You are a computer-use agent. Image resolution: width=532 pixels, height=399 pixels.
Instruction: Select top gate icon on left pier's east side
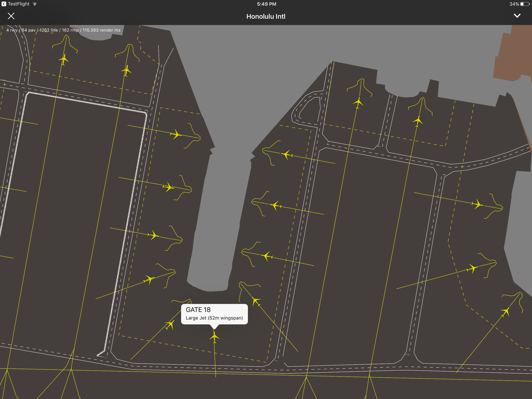point(176,134)
